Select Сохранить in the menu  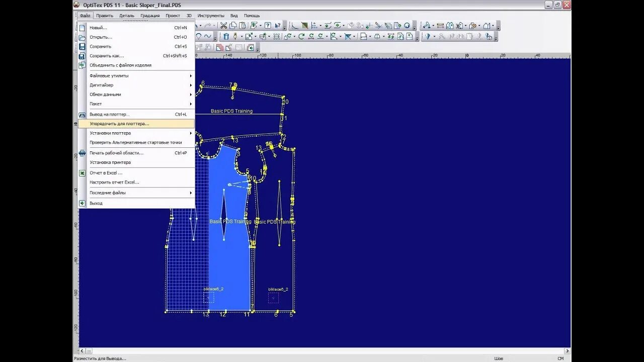pos(136,46)
